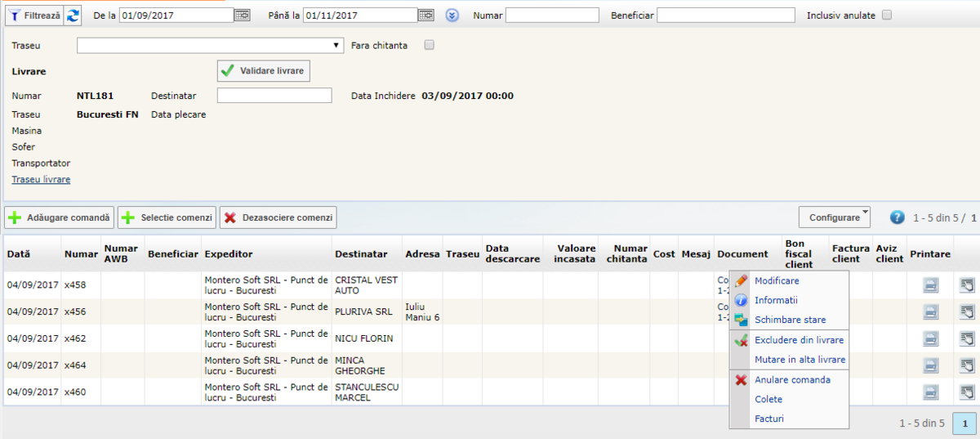Click the action icon for order x456

[967, 311]
